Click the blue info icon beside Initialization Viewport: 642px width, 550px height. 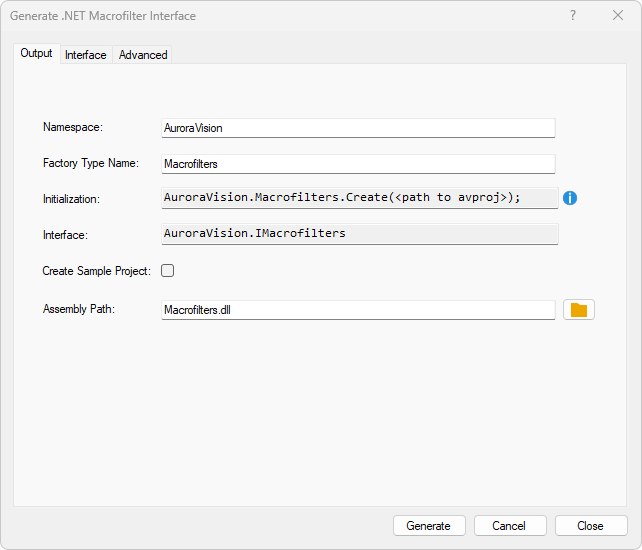point(570,198)
